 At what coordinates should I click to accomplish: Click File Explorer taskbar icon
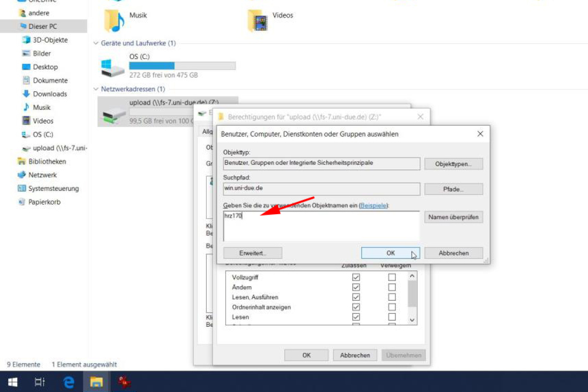(x=97, y=382)
